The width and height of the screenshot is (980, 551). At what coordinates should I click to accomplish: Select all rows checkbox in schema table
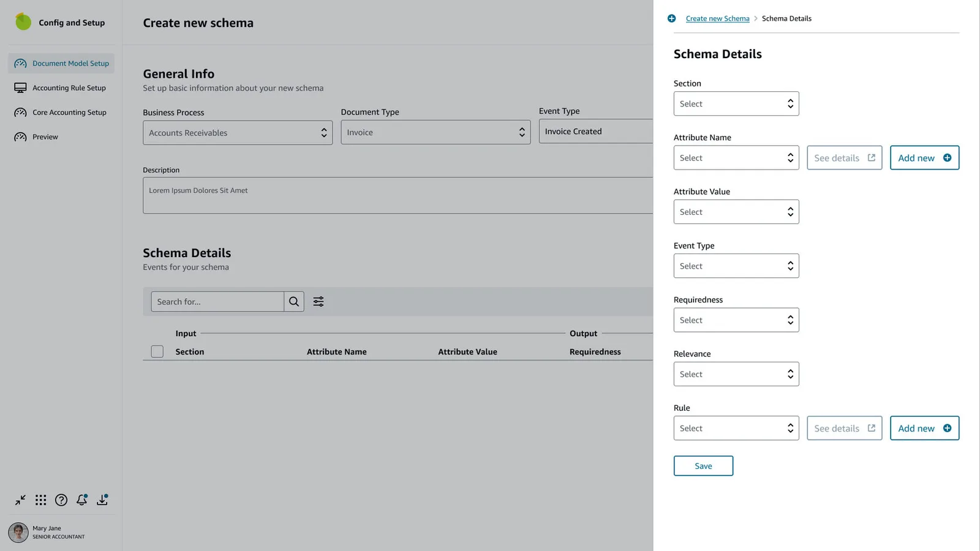pyautogui.click(x=157, y=352)
